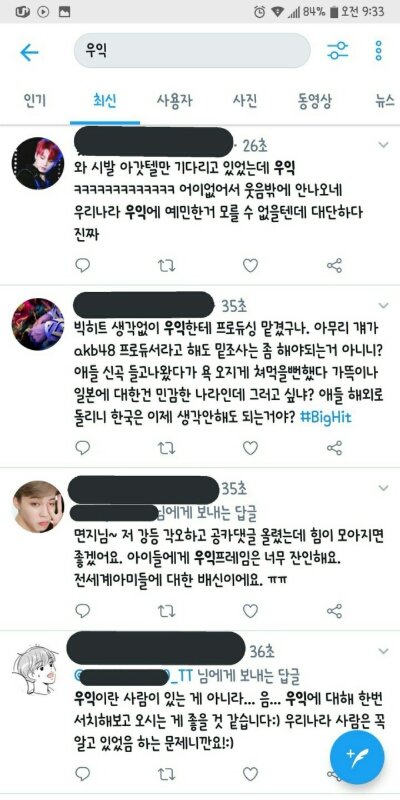The width and height of the screenshot is (400, 800).
Task: Like the first tweet posted 26초 ago
Action: click(250, 265)
